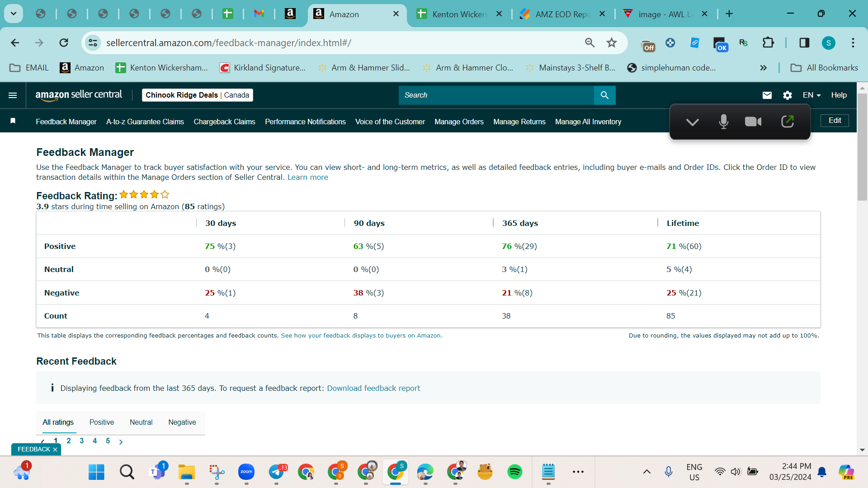Screen dimensions: 868x488
Task: Click into the Seller Central search field
Action: pyautogui.click(x=496, y=95)
